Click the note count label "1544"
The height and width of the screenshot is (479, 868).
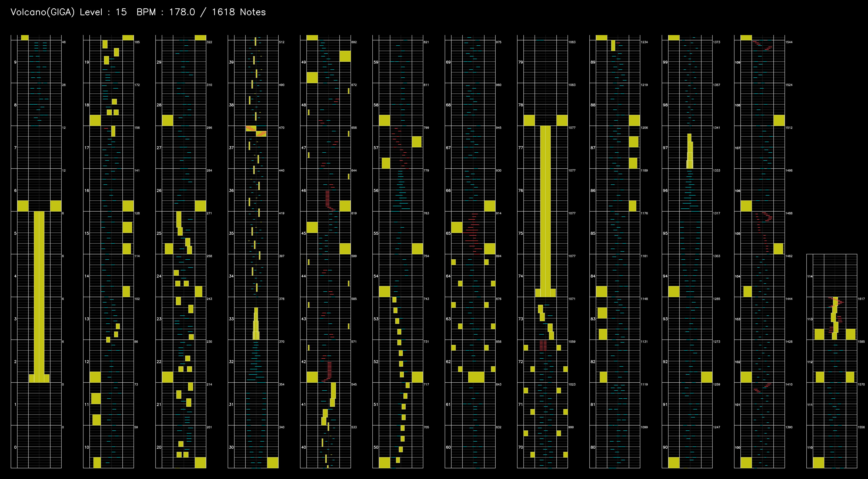(x=789, y=42)
